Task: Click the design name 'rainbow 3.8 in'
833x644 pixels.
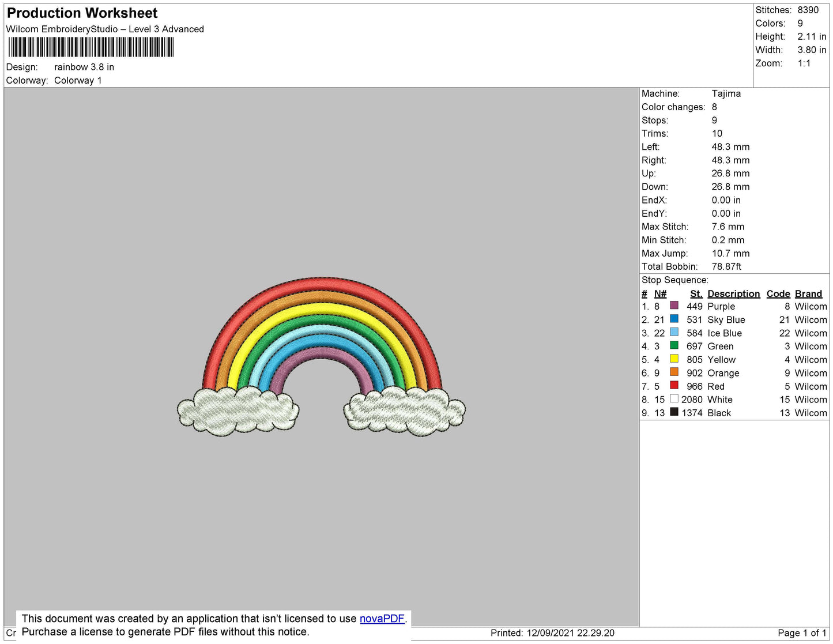Action: pyautogui.click(x=84, y=67)
